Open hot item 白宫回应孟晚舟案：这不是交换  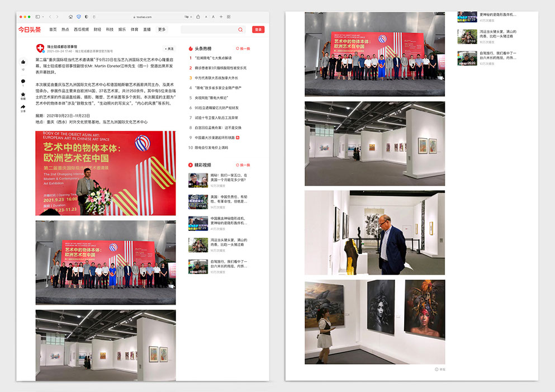(x=218, y=127)
